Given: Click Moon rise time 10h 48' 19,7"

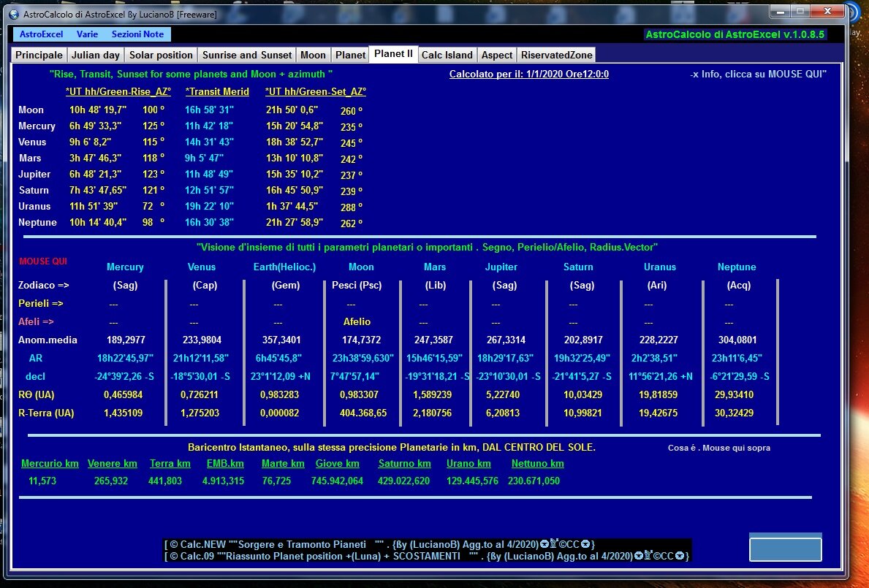Looking at the screenshot, I should pyautogui.click(x=97, y=110).
